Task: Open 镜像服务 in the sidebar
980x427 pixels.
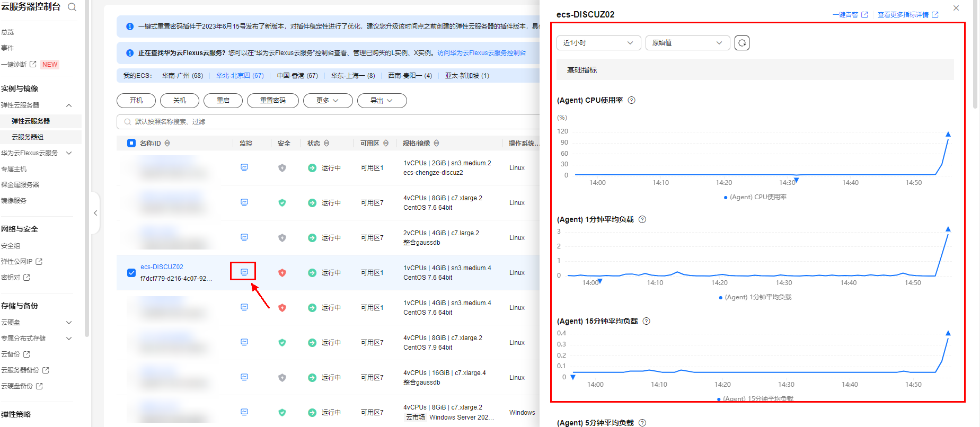Action: click(14, 201)
